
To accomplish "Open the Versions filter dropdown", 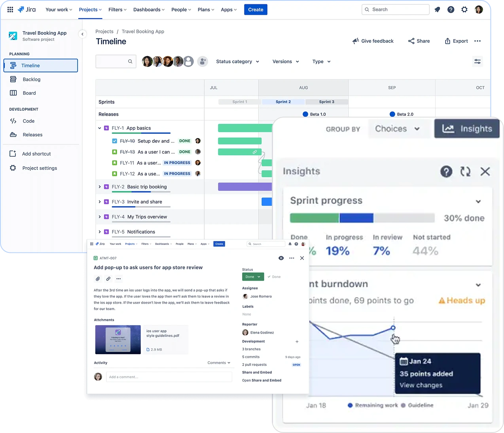I will [286, 61].
